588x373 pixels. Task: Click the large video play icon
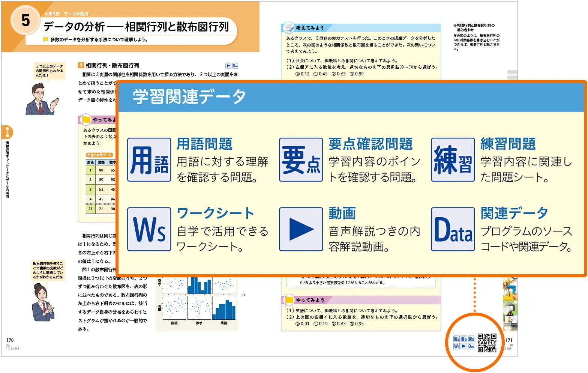[301, 229]
